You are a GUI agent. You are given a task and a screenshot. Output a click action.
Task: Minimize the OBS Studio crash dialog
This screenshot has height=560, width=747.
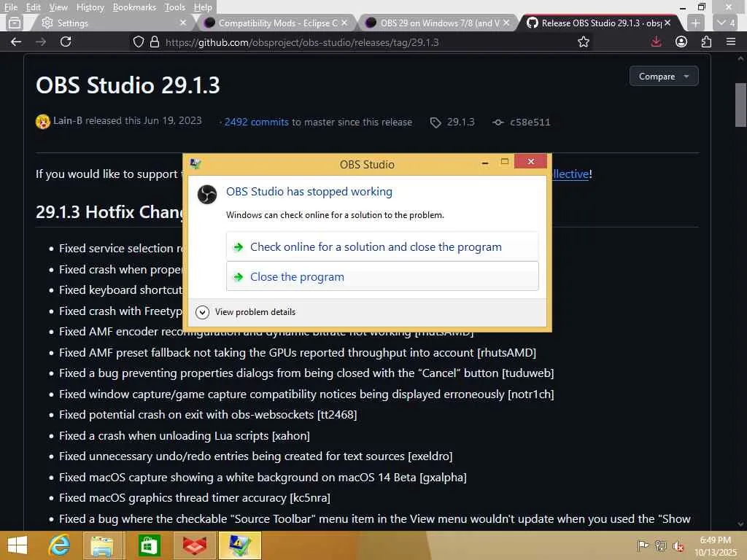[x=485, y=163]
